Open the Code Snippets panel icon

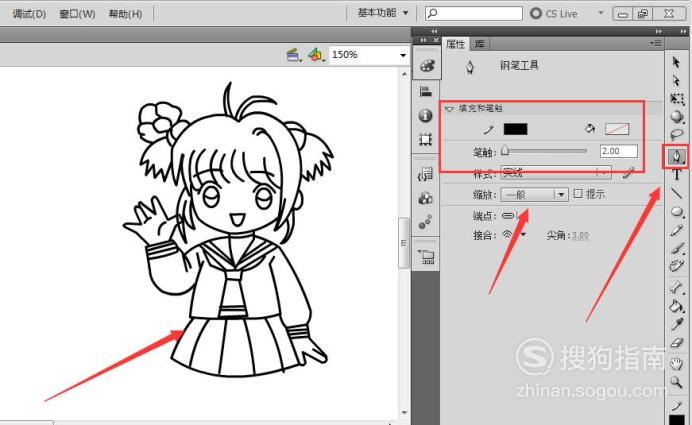coord(425,175)
